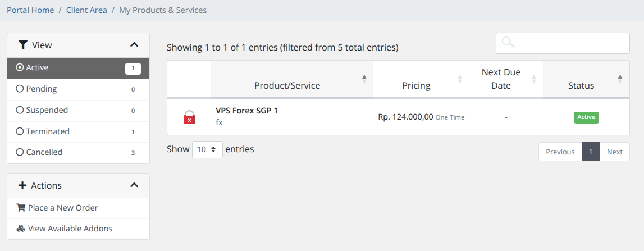Select the Pending filter radio button
This screenshot has width=644, height=251.
click(20, 89)
